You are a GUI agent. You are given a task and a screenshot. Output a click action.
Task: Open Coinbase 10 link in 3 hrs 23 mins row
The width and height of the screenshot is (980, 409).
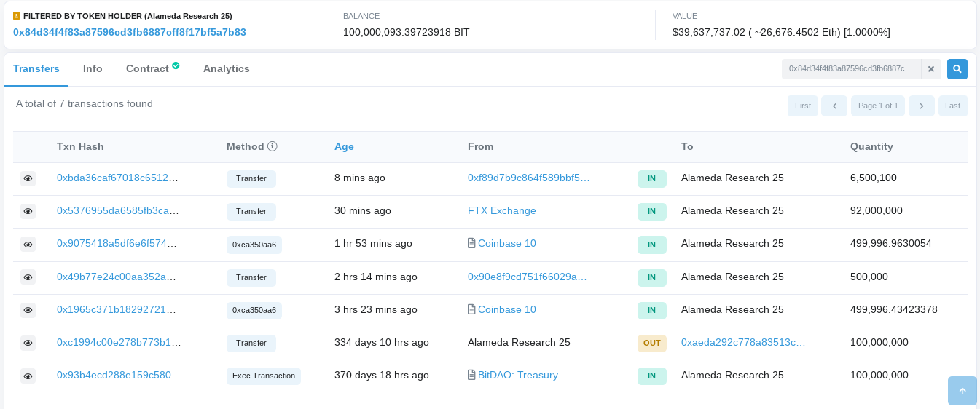pyautogui.click(x=507, y=309)
